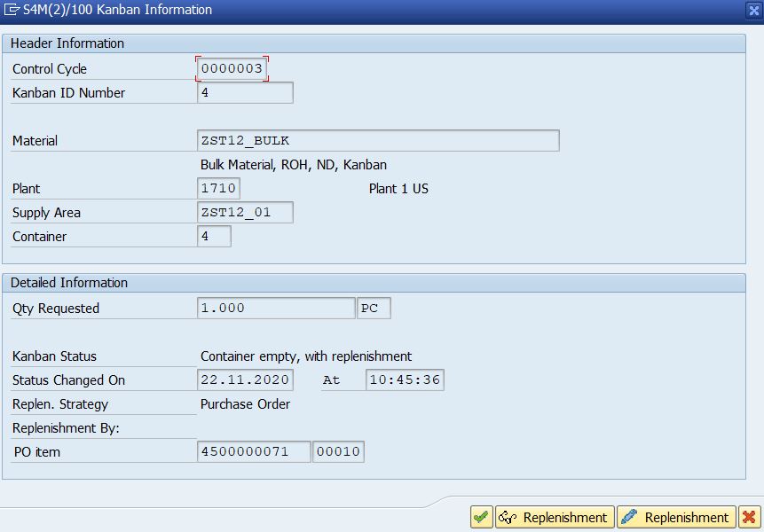Click the glasses display Replenishment button
The width and height of the screenshot is (764, 532).
555,517
